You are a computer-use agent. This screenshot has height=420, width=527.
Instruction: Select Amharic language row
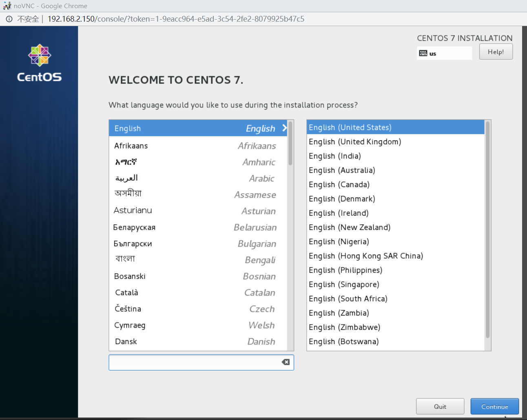tap(198, 162)
